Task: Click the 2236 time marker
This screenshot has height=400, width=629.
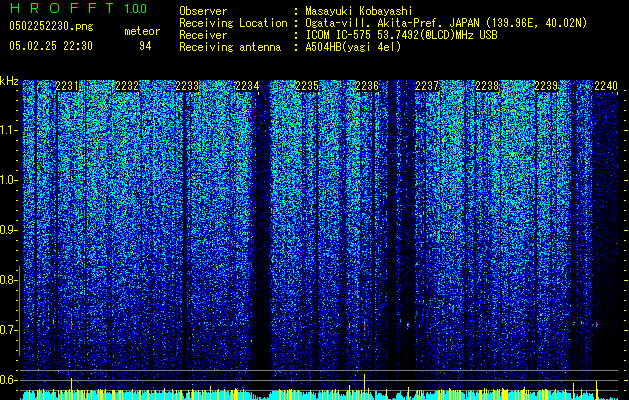Action: (367, 86)
